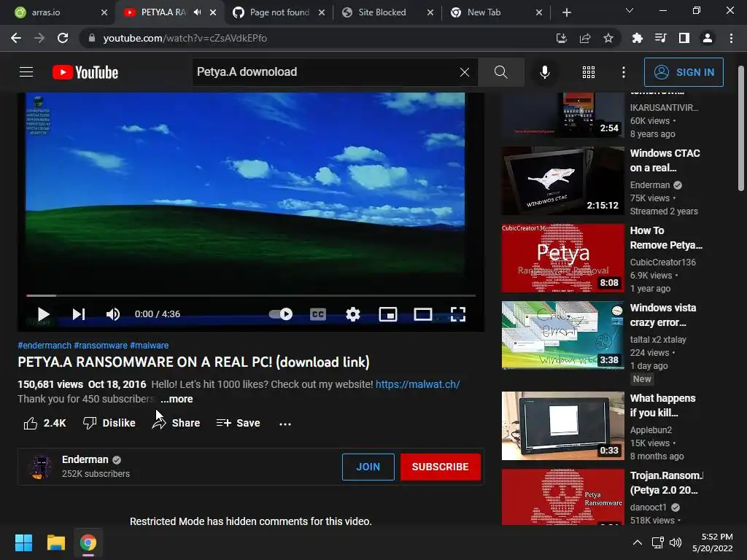Share the video
Image resolution: width=747 pixels, height=560 pixels.
pos(177,423)
